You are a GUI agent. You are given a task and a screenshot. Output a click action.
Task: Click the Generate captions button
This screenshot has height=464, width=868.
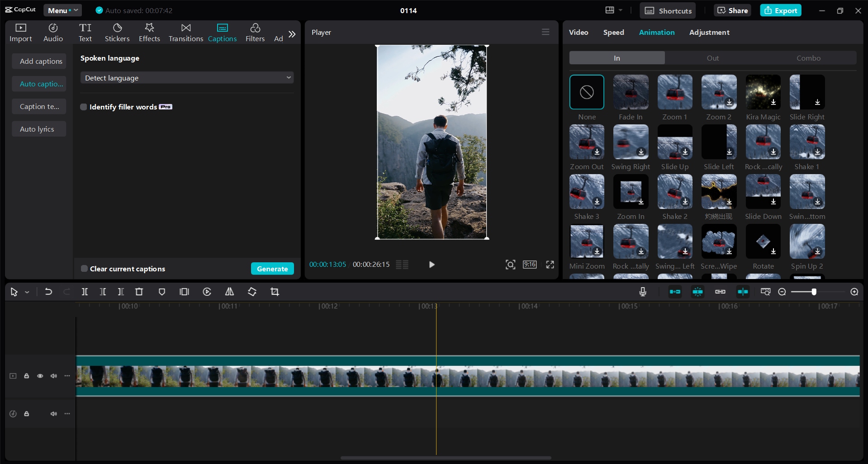[272, 268]
